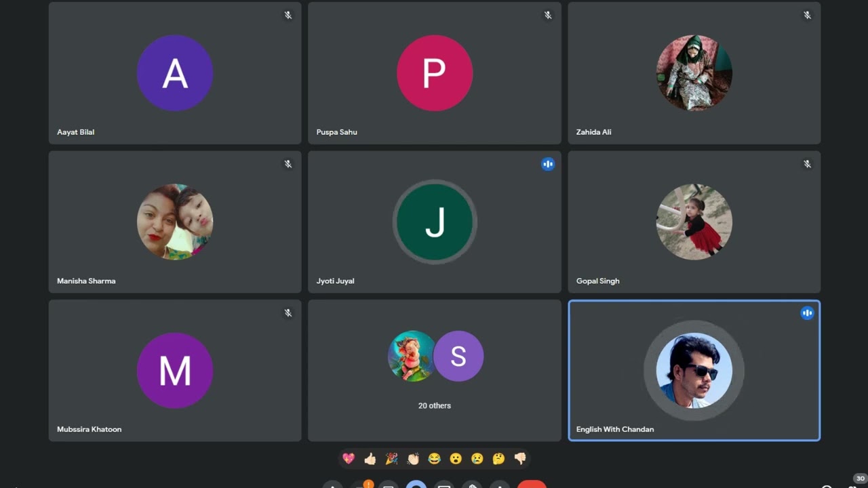Click the name label "Jyoti Juyal"
Image resolution: width=868 pixels, height=488 pixels.
click(335, 281)
